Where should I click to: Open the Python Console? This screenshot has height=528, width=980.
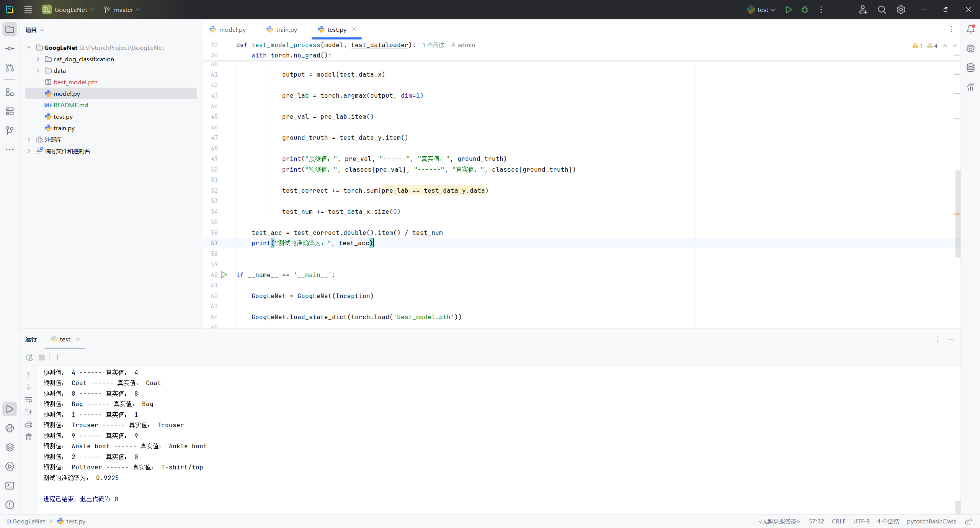tap(10, 428)
